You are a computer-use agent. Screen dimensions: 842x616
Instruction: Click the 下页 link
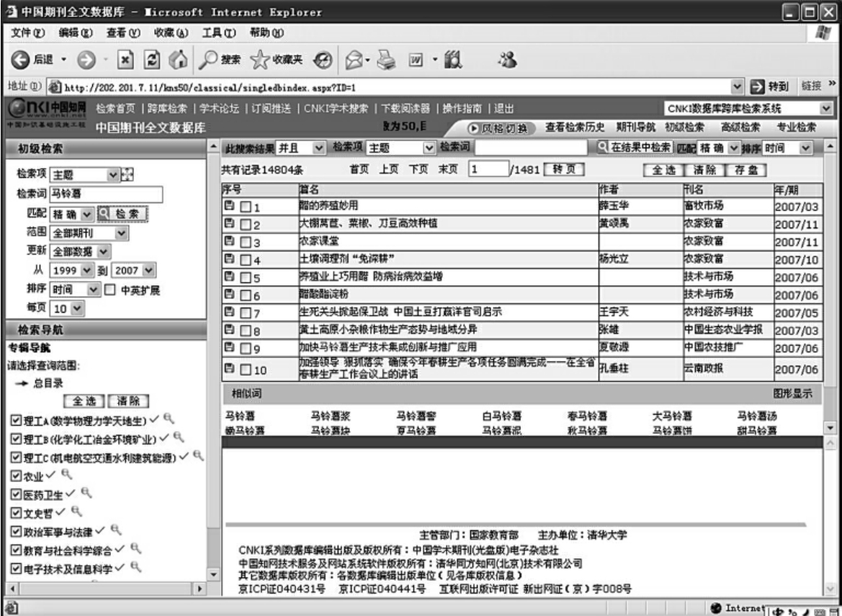point(418,169)
